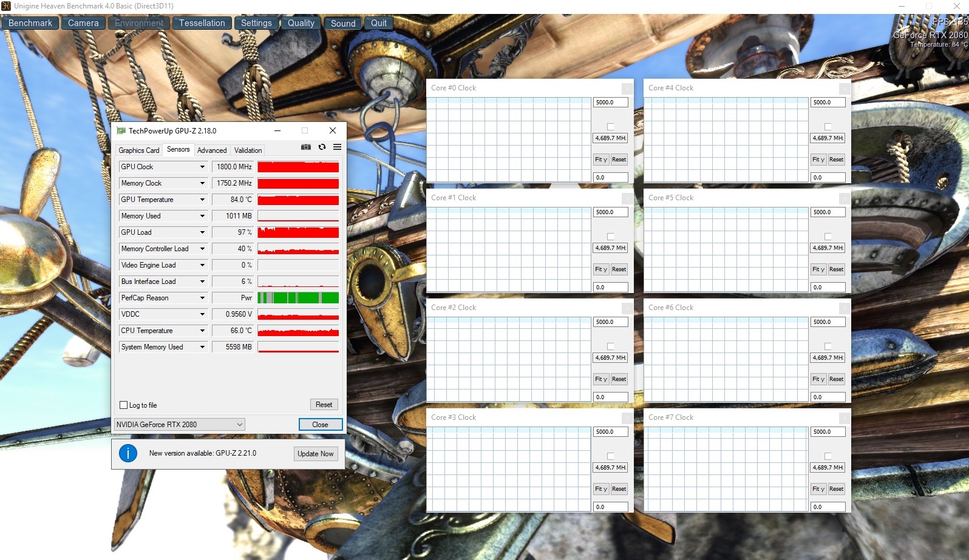This screenshot has height=560, width=969.
Task: Click Reset in Core #4 Clock panel
Action: (x=837, y=160)
